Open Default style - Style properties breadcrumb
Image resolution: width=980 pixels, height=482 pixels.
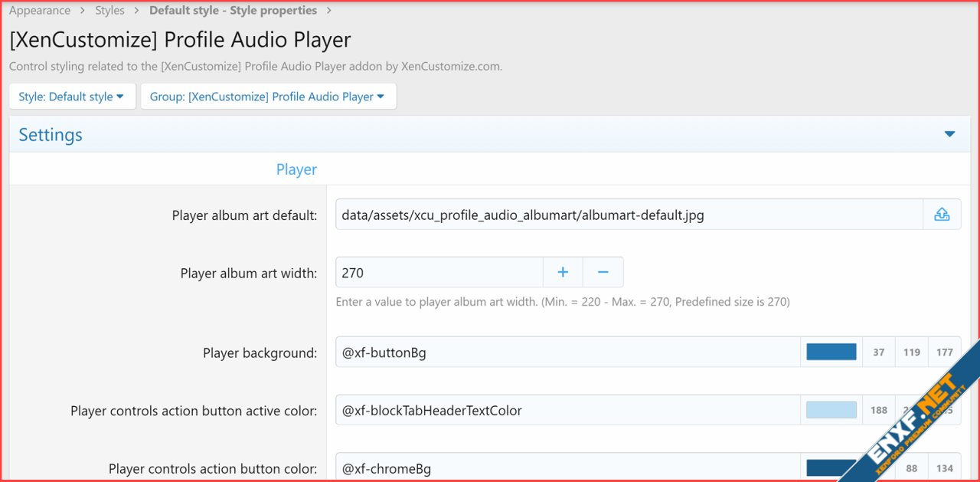[x=233, y=11]
